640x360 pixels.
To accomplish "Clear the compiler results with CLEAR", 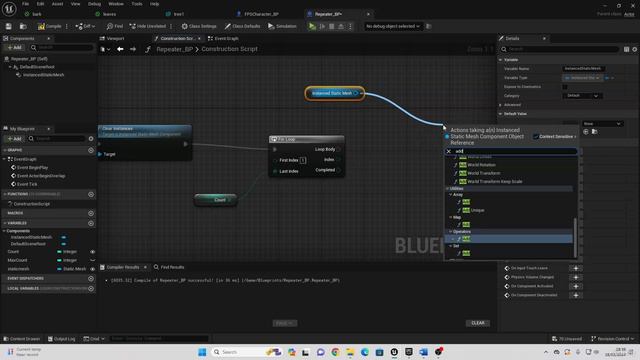I will (478, 323).
